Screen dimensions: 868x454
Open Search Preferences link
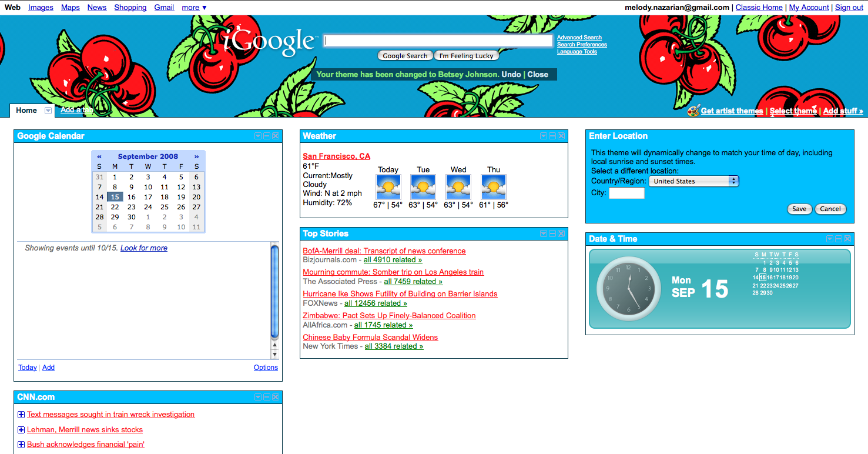click(582, 45)
